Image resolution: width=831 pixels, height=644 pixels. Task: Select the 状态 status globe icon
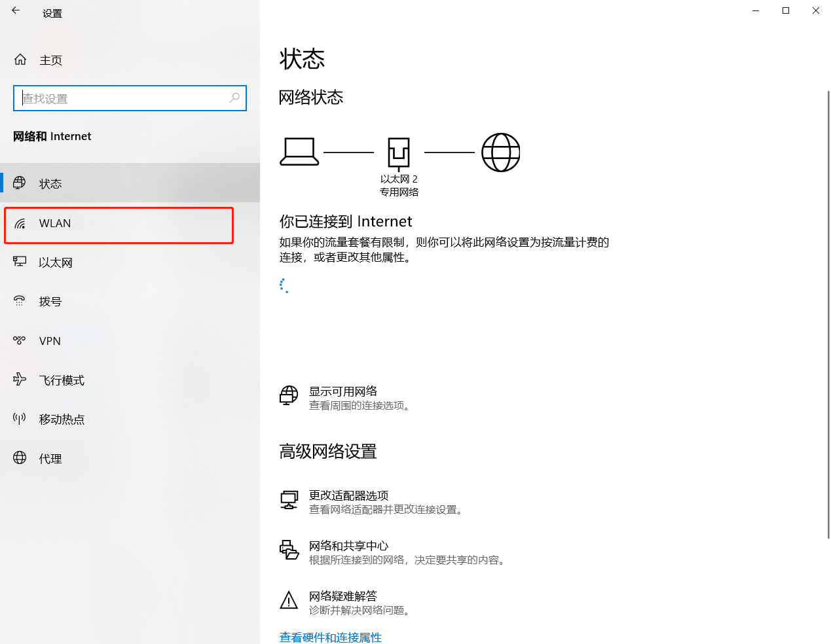(20, 183)
